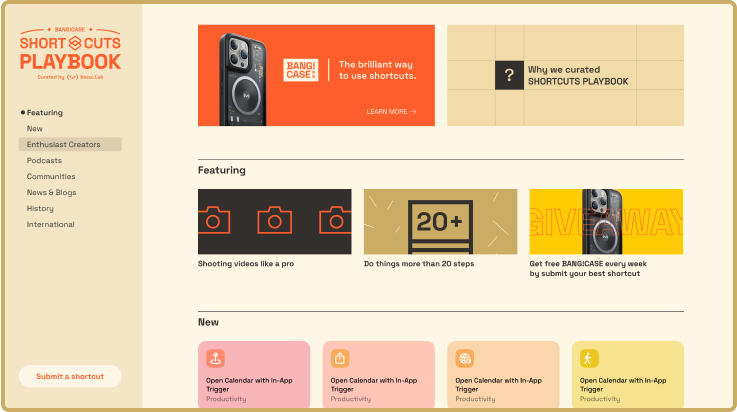Click the globe icon on third card

pyautogui.click(x=464, y=358)
